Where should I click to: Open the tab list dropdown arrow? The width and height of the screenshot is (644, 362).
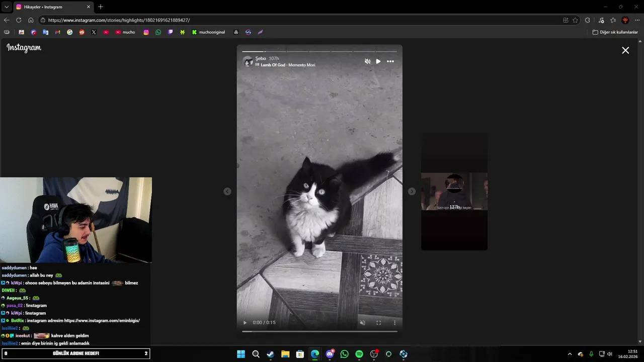(x=7, y=7)
